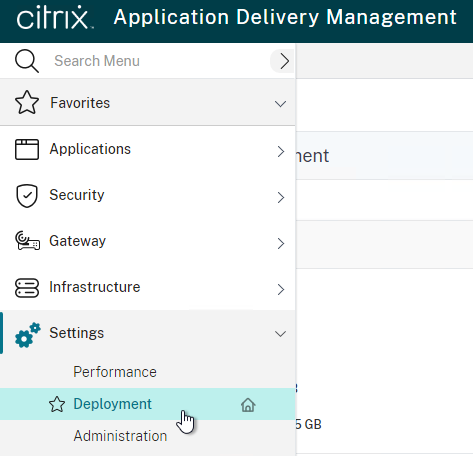473x456 pixels.
Task: Open the Security menu item
Action: 147,195
